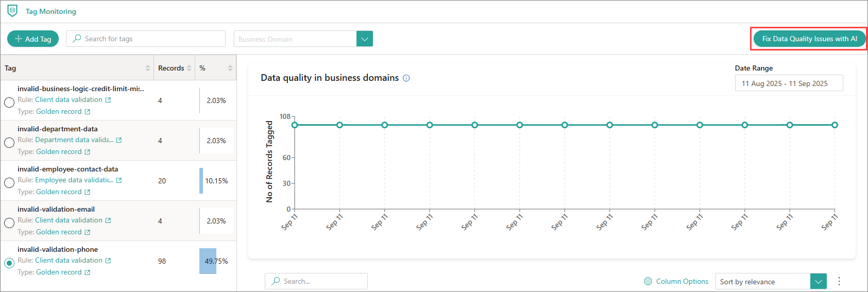Select the invalid-business-logic-credit-limit radio button
The width and height of the screenshot is (868, 292).
click(9, 102)
